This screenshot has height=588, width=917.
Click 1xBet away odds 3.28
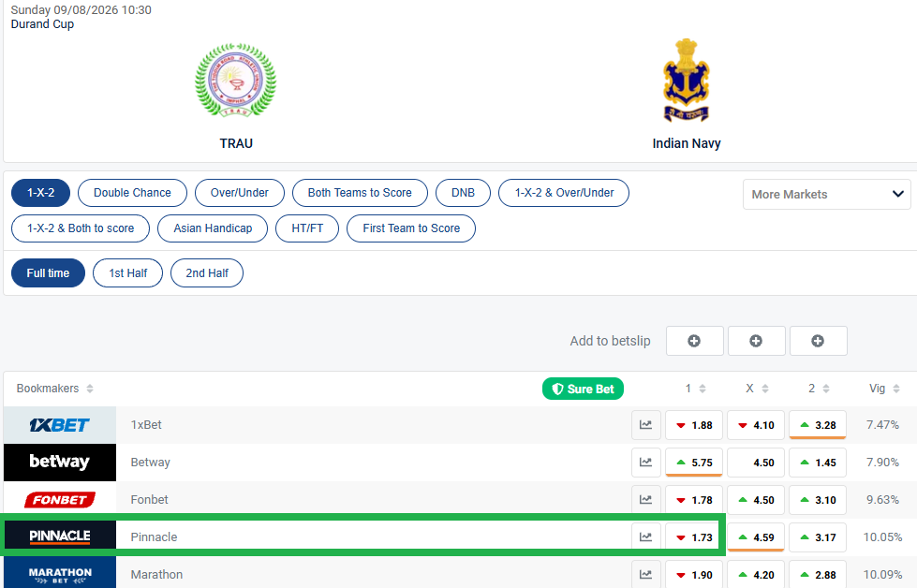(x=818, y=425)
